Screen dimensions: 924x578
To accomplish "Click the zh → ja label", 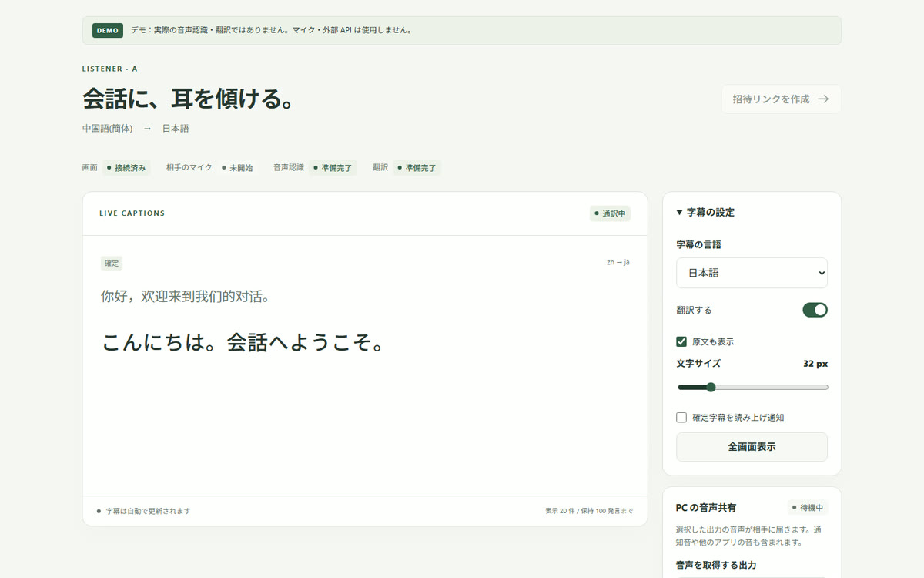I will (x=618, y=262).
